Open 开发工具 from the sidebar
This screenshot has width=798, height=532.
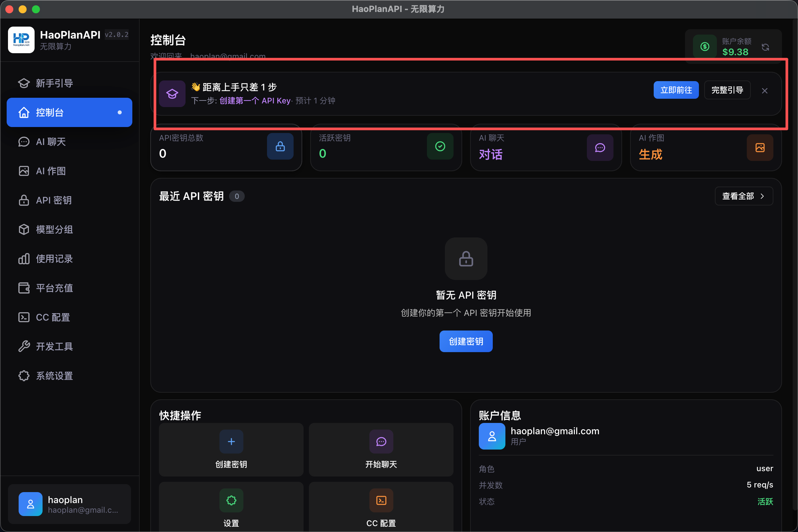point(69,346)
